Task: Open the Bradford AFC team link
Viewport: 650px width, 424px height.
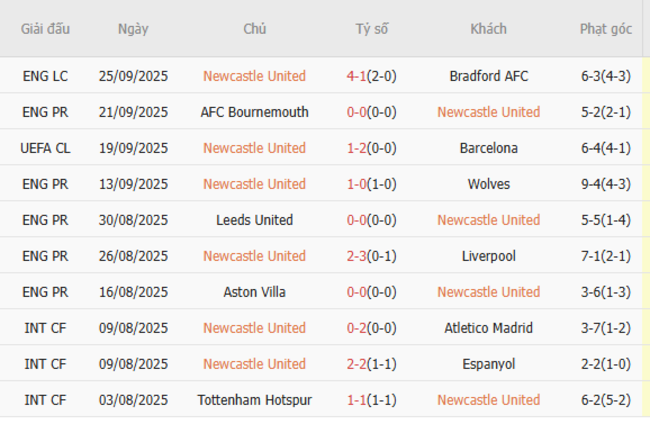Action: tap(488, 76)
